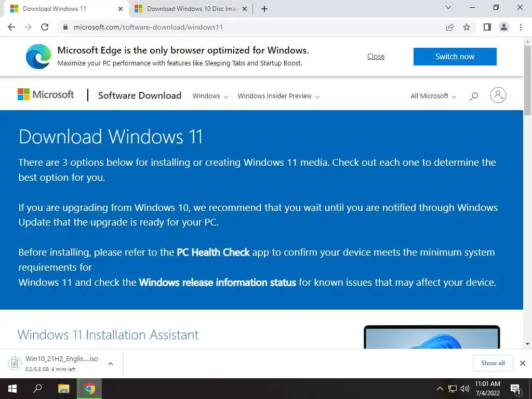The width and height of the screenshot is (532, 399).
Task: Open File Explorer from the taskbar
Action: 63,389
